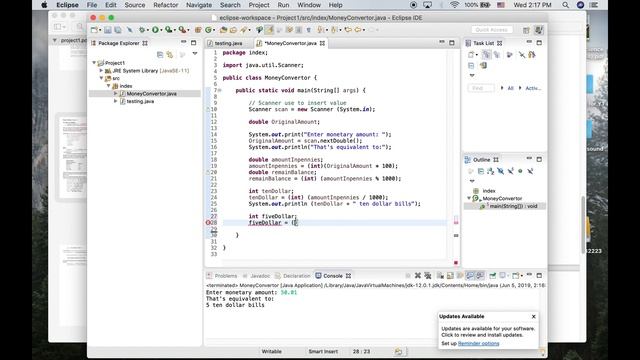This screenshot has width=640, height=360.
Task: Switch to testing.java editor tab
Action: click(228, 43)
